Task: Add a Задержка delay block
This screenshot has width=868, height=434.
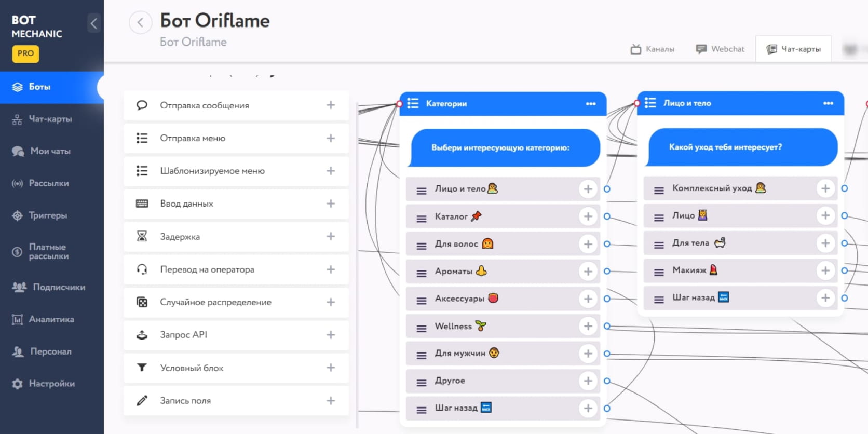Action: click(331, 237)
